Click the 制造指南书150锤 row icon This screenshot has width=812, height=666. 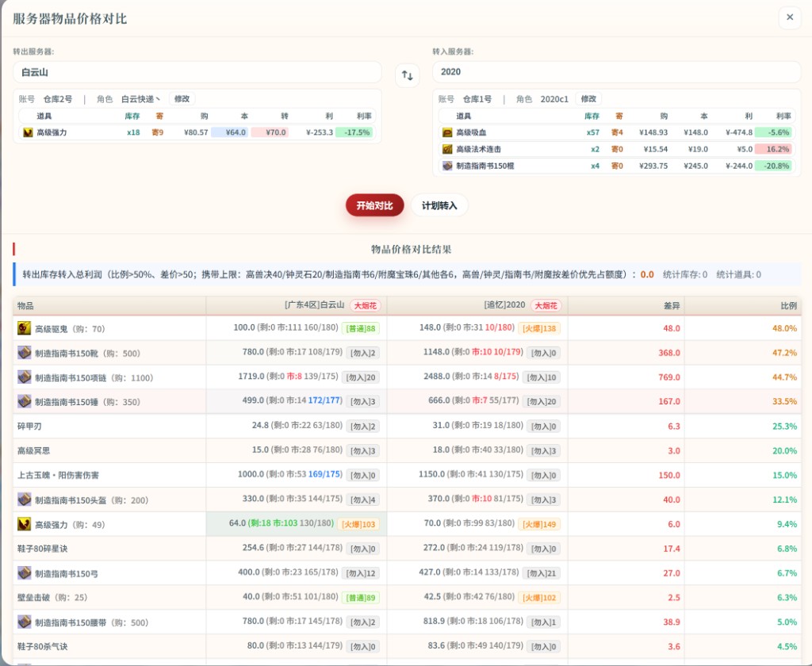(25, 401)
